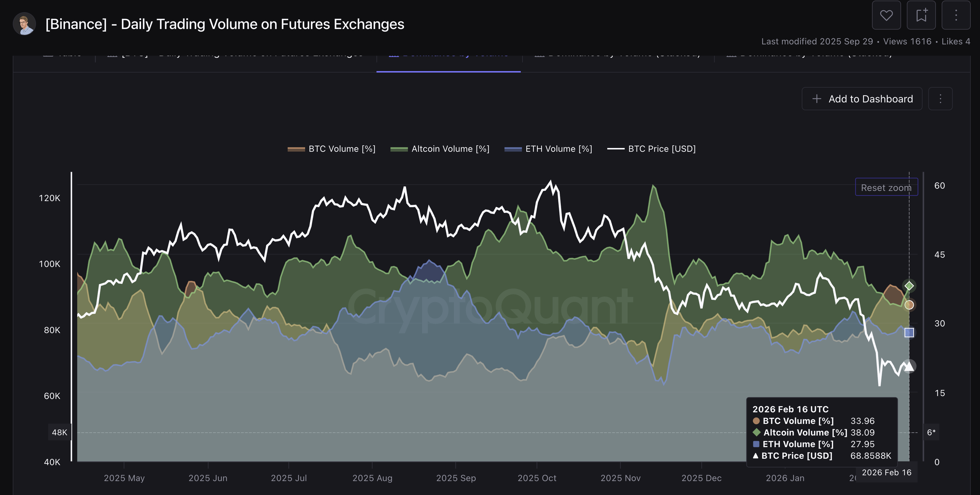Screen dimensions: 980x495
Task: Click the 2026 Feb 16 date label on the x-axis
Action: pos(886,472)
